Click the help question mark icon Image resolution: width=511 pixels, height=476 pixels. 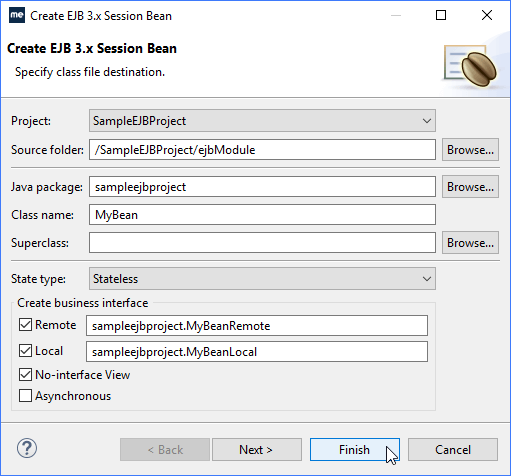pos(27,448)
